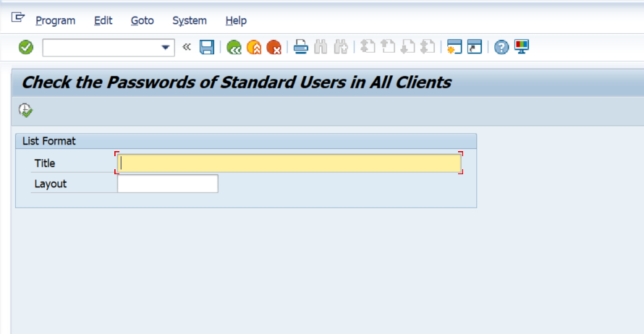Screen dimensions: 644x334
Task: Click into the Title input field
Action: click(289, 163)
